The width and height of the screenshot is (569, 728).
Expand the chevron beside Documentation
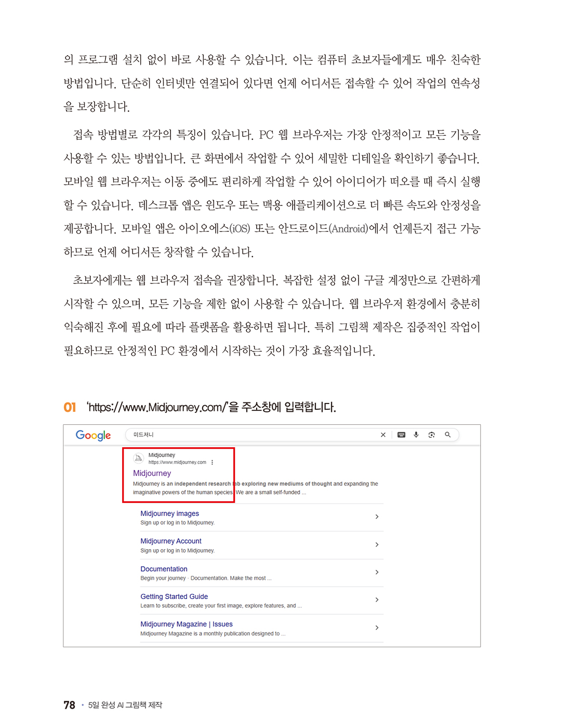click(x=377, y=572)
